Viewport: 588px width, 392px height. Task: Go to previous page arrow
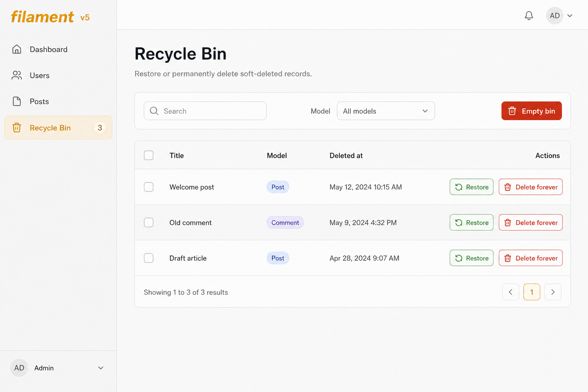[511, 292]
